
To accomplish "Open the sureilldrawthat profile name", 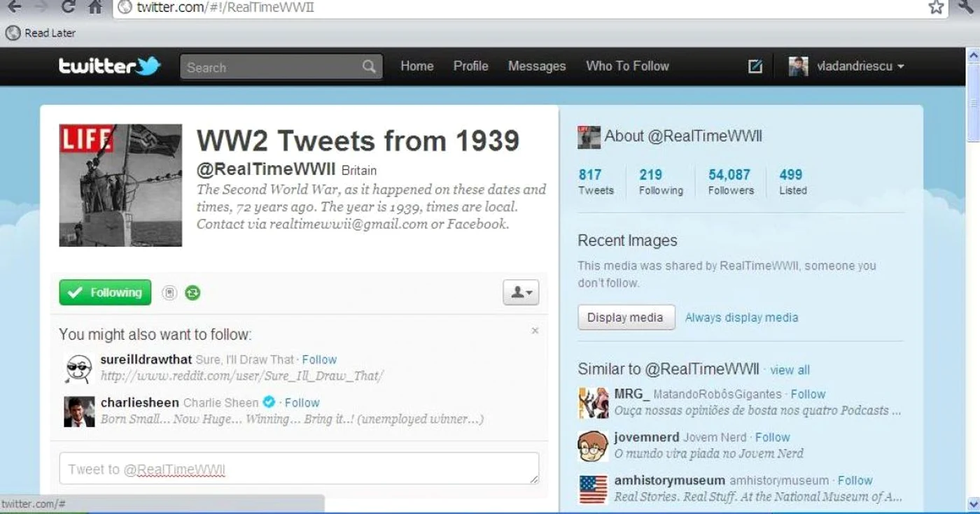I will tap(146, 359).
